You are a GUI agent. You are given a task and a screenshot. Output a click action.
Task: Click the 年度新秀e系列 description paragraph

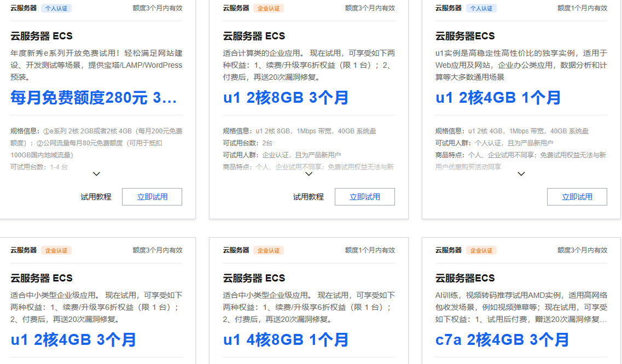[96, 65]
